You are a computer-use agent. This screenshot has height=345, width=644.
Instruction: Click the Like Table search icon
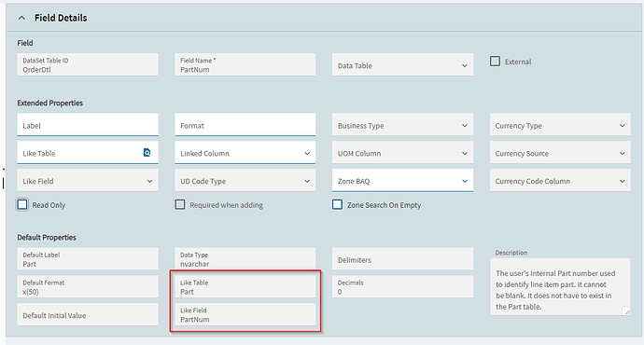[x=147, y=153]
